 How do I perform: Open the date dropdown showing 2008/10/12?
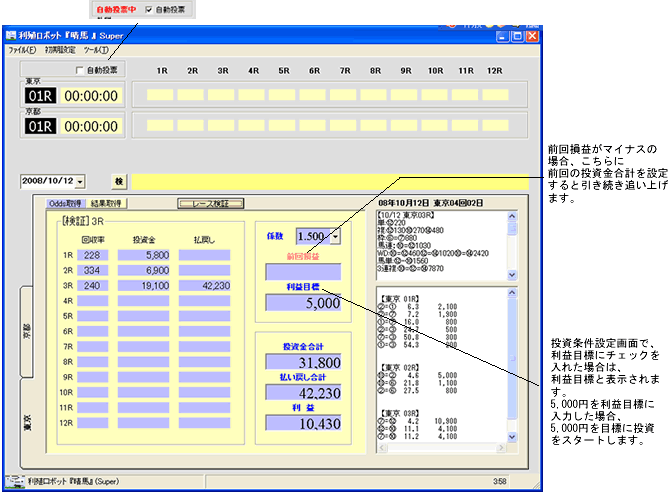pyautogui.click(x=80, y=182)
